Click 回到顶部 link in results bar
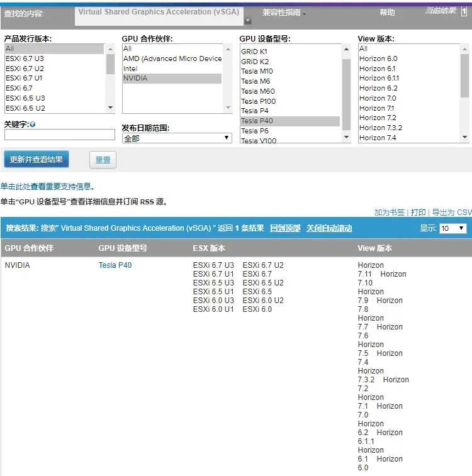Image resolution: width=472 pixels, height=476 pixels. pyautogui.click(x=285, y=228)
